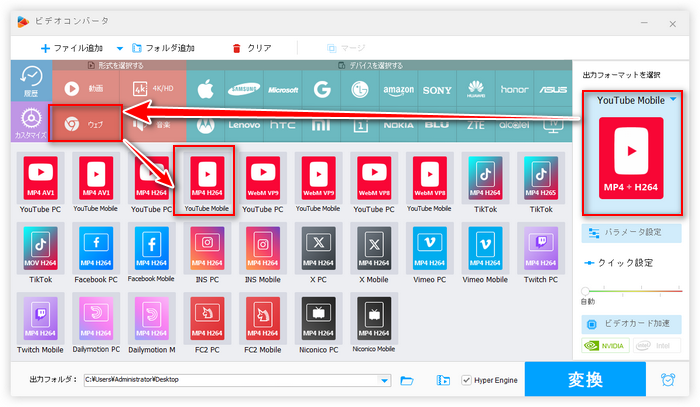Select the Web (ウェブ) format category
This screenshot has height=407, width=700.
click(x=85, y=124)
